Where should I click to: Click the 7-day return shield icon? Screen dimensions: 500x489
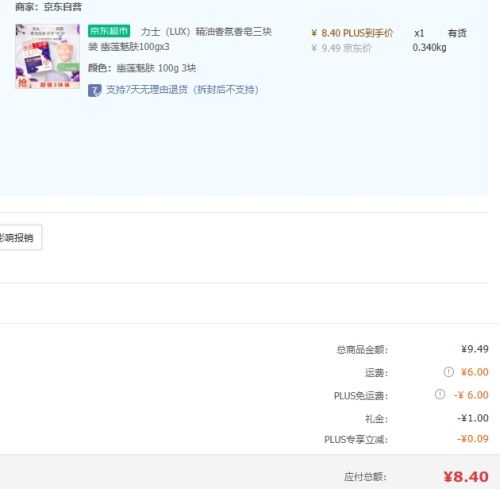click(x=94, y=90)
